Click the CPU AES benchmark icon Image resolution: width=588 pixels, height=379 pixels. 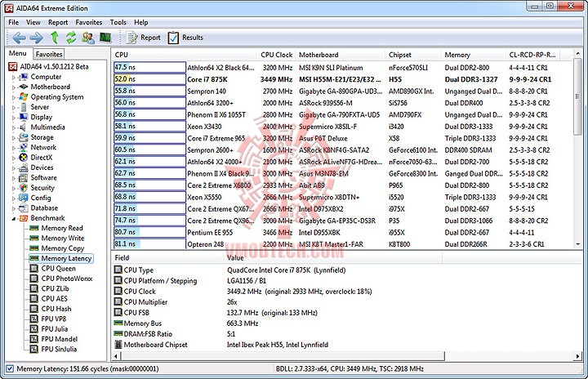tap(34, 299)
